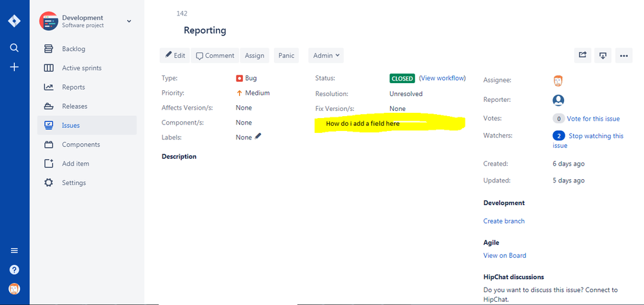
Task: Click the Reporting issue title
Action: pos(205,30)
